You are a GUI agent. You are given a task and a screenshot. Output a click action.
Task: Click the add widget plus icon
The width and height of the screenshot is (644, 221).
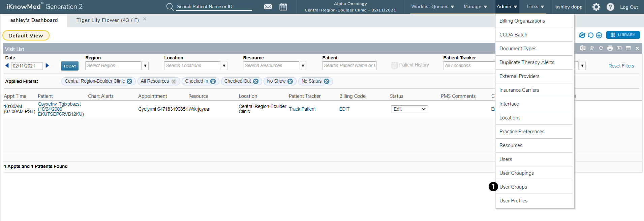click(599, 35)
